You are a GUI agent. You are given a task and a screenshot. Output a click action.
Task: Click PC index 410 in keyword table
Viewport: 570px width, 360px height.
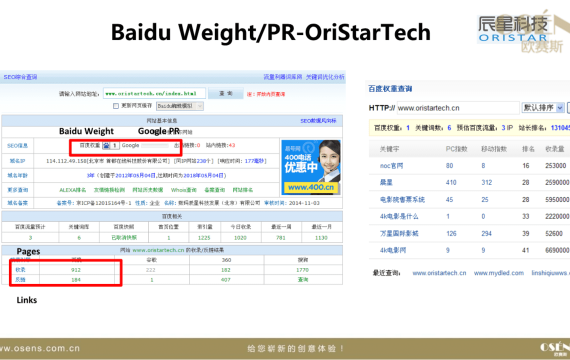(x=451, y=183)
